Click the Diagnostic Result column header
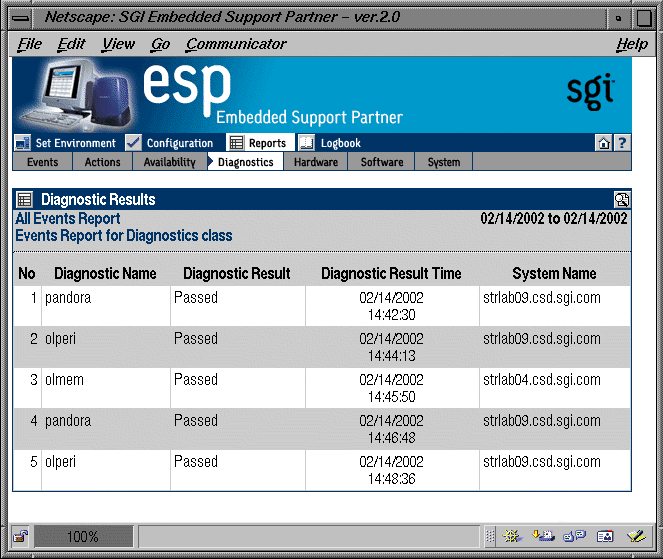This screenshot has width=663, height=559. point(237,274)
